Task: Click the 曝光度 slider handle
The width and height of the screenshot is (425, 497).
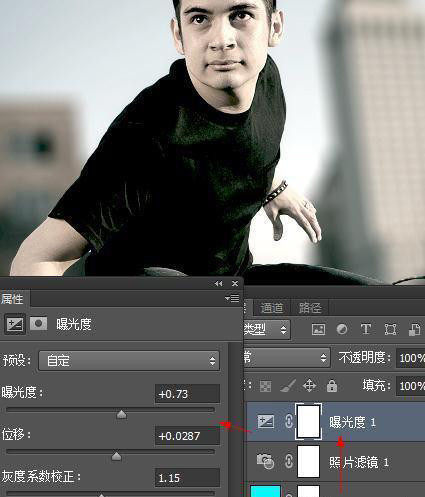Action: (x=122, y=414)
